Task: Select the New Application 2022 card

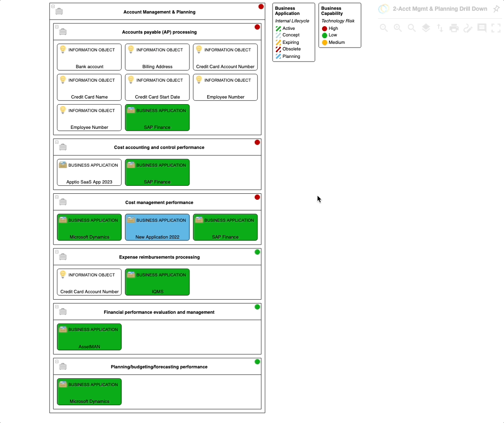Action: (x=157, y=227)
